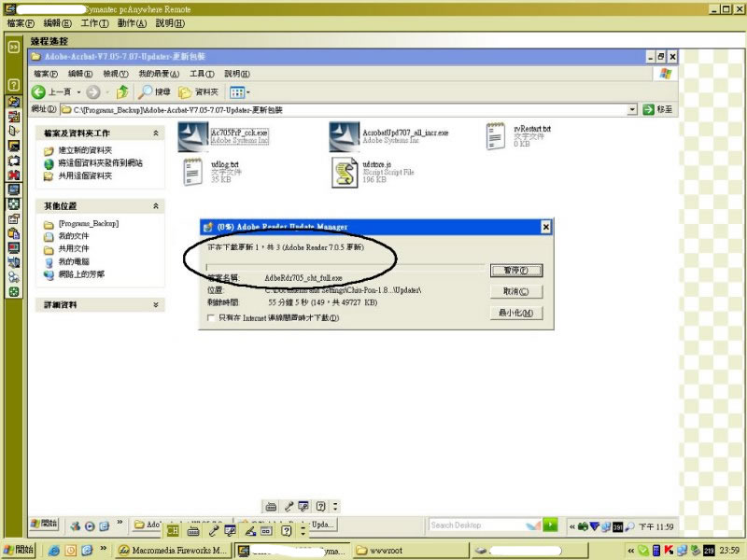Open 共用文件 from Other Places
Image resolution: width=747 pixels, height=560 pixels.
(x=74, y=248)
